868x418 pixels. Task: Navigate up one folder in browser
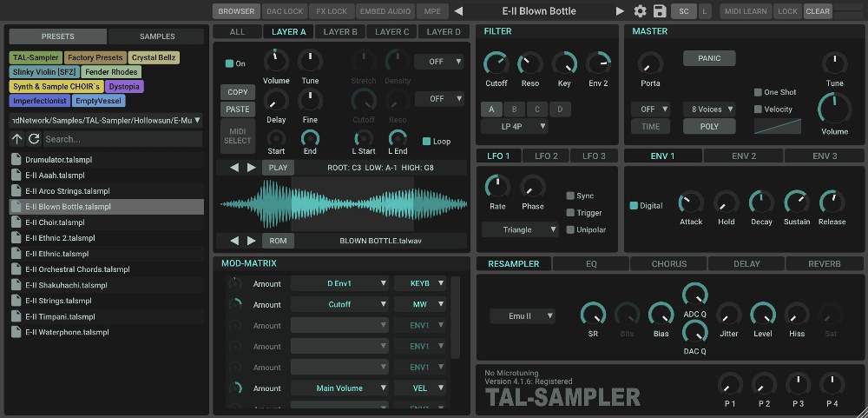(17, 139)
